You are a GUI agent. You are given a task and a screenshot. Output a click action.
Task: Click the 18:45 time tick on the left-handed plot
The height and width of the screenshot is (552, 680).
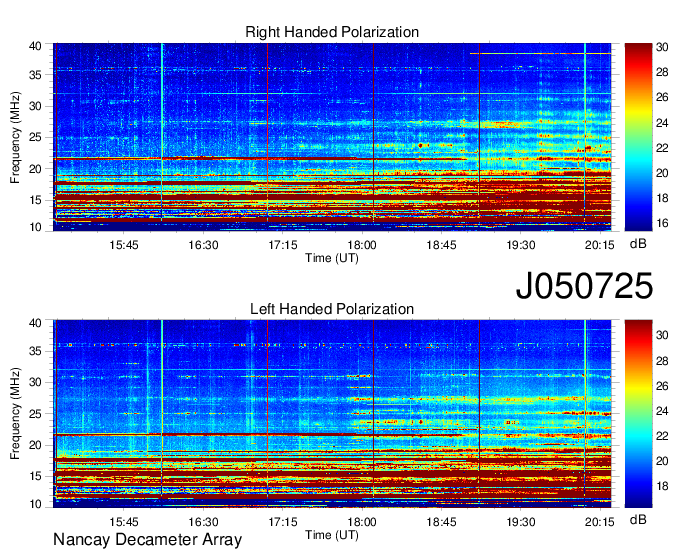pos(441,522)
